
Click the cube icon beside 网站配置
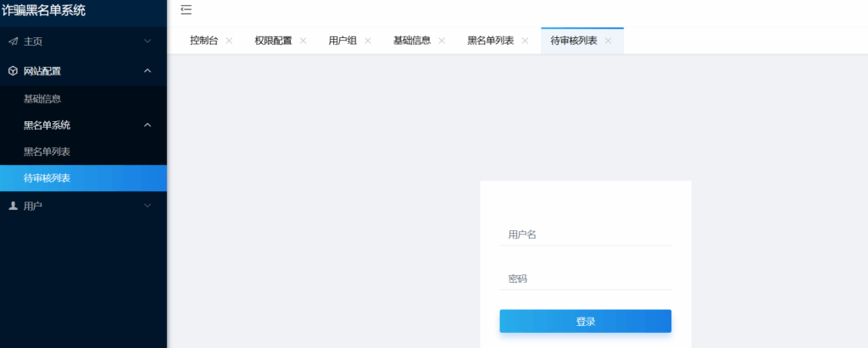(x=14, y=71)
